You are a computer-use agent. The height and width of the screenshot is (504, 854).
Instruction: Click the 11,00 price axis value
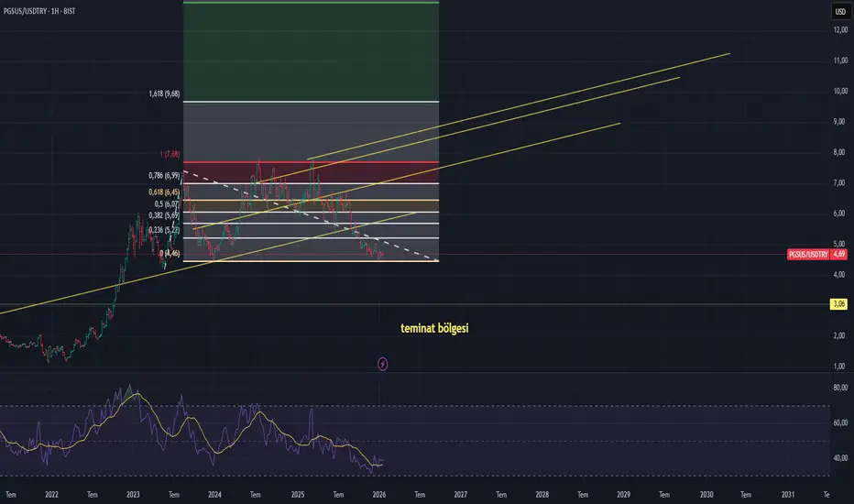point(840,60)
